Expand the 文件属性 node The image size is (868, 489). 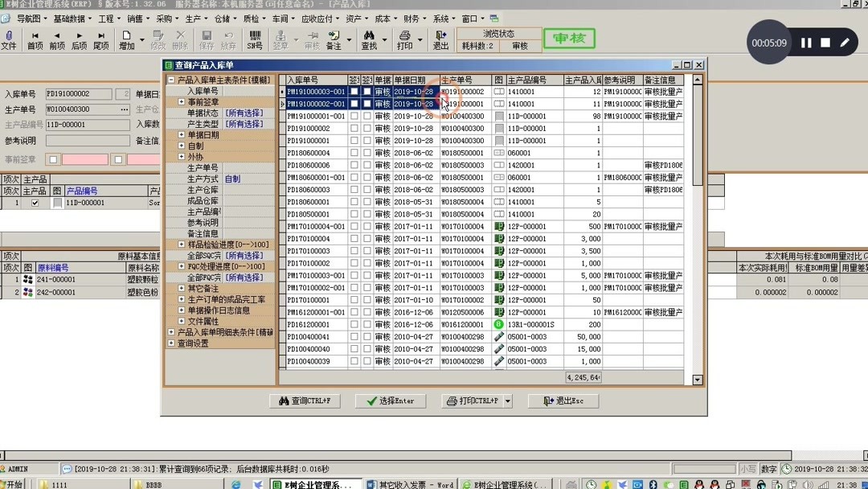click(182, 321)
